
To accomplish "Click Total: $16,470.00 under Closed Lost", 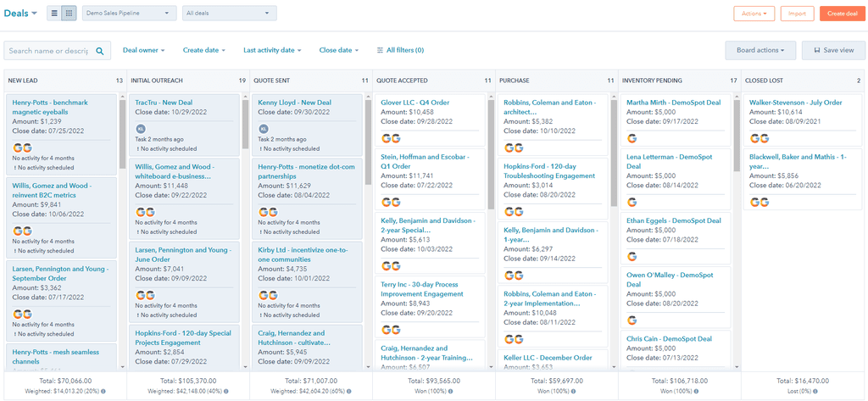I will [803, 381].
